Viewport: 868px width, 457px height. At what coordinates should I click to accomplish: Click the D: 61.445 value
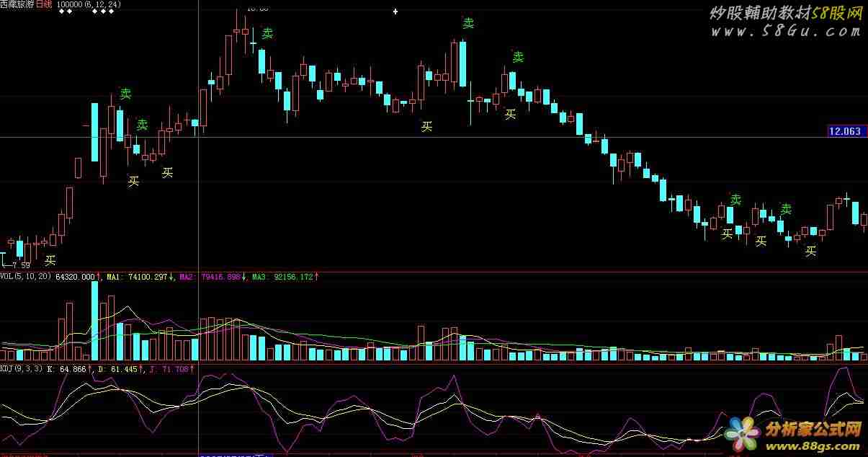pos(117,369)
